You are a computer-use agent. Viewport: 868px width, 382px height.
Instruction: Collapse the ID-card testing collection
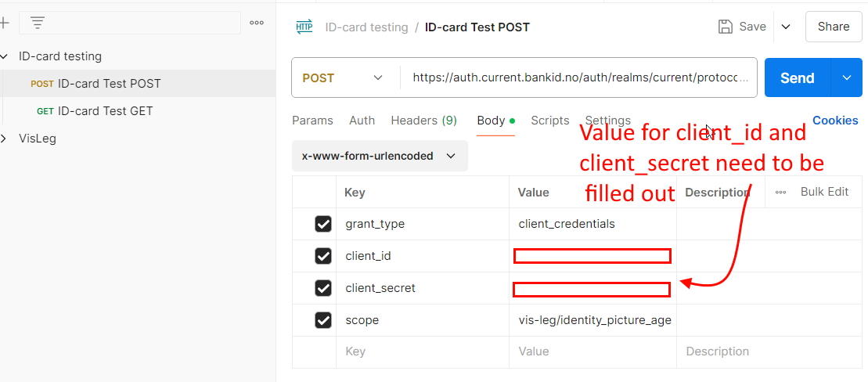tap(5, 56)
